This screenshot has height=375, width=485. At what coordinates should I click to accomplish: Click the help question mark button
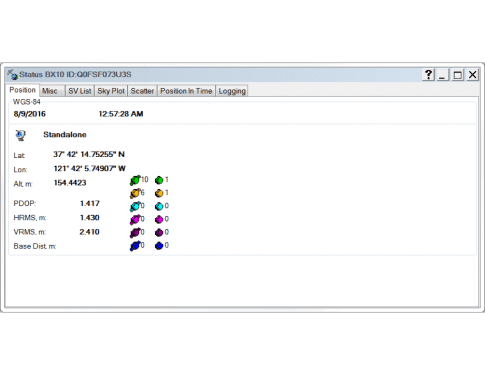pos(428,75)
